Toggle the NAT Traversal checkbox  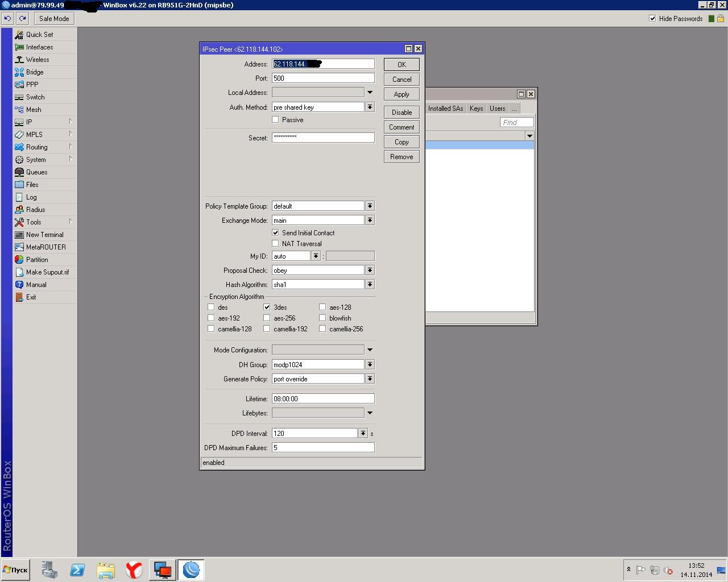(x=275, y=244)
